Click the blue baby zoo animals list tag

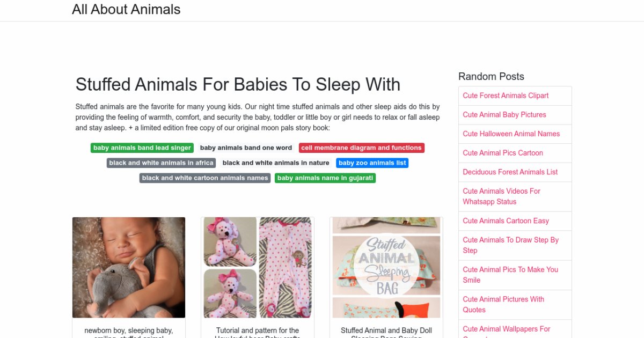coord(372,163)
